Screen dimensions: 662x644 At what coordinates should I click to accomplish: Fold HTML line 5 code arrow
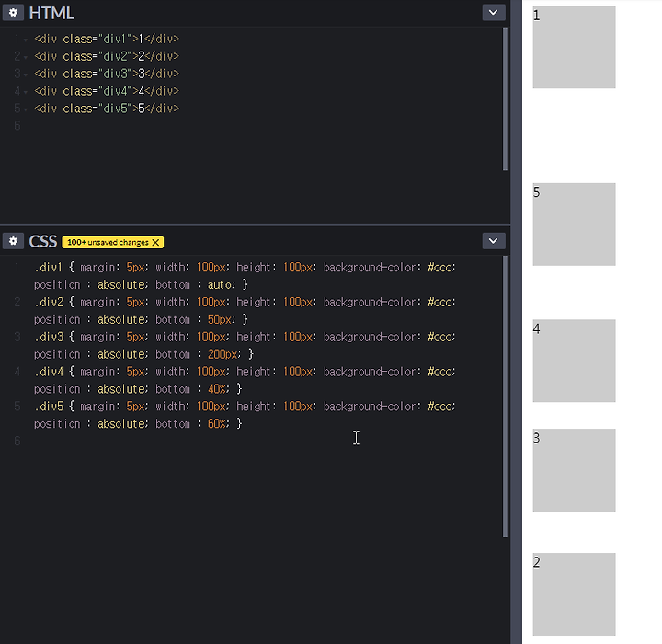coord(26,109)
